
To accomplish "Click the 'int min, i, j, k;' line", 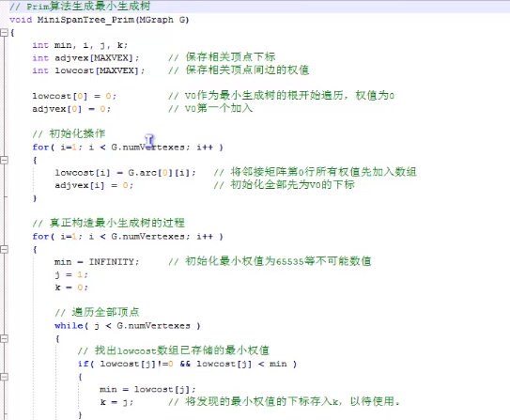I will (x=80, y=45).
